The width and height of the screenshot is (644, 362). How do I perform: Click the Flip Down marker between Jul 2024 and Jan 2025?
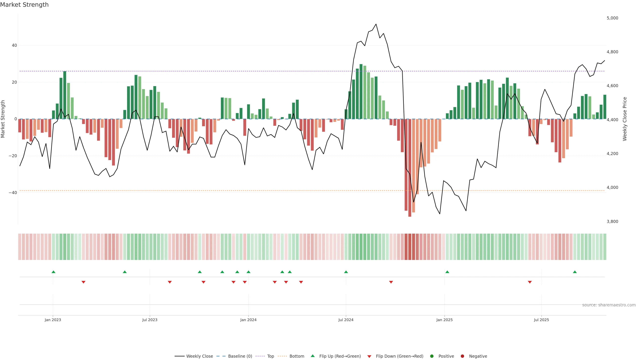click(x=391, y=282)
